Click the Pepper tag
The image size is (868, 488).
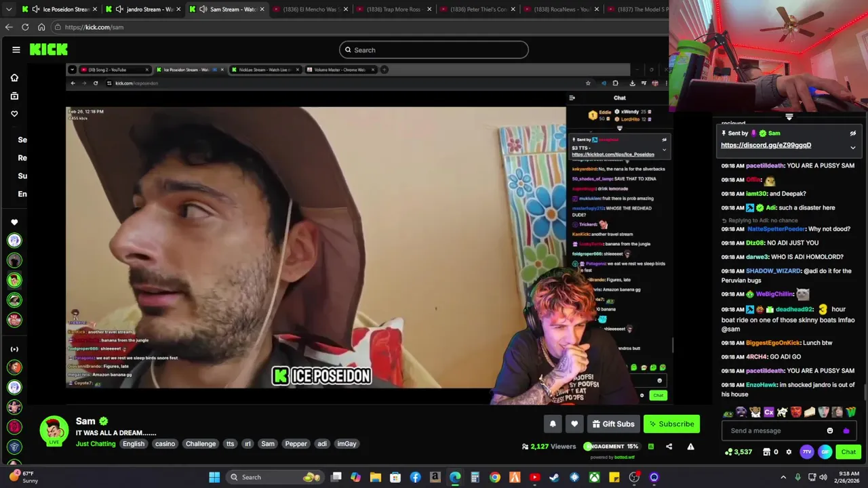[296, 444]
